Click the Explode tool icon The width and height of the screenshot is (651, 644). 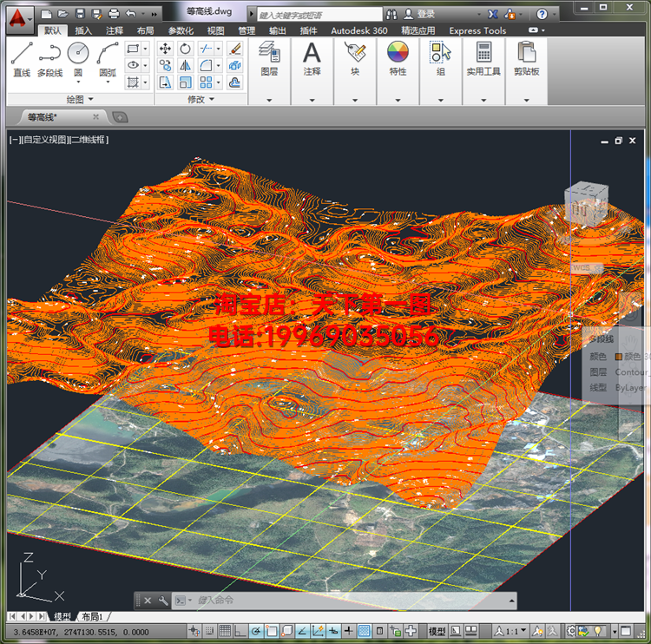click(235, 66)
